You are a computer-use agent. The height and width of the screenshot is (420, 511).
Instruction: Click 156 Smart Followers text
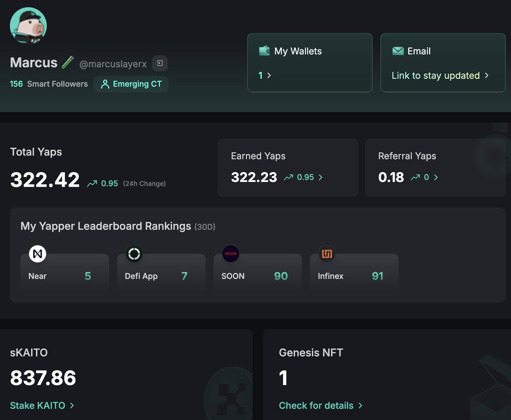pos(49,84)
